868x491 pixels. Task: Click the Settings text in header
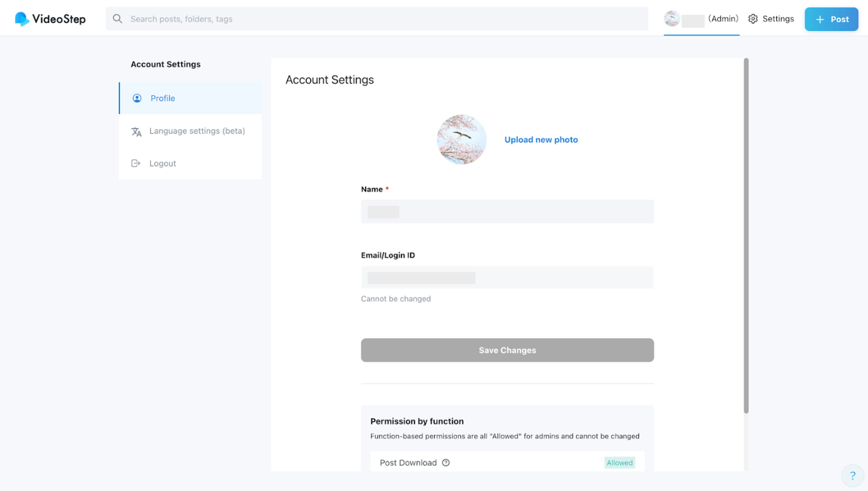[778, 19]
